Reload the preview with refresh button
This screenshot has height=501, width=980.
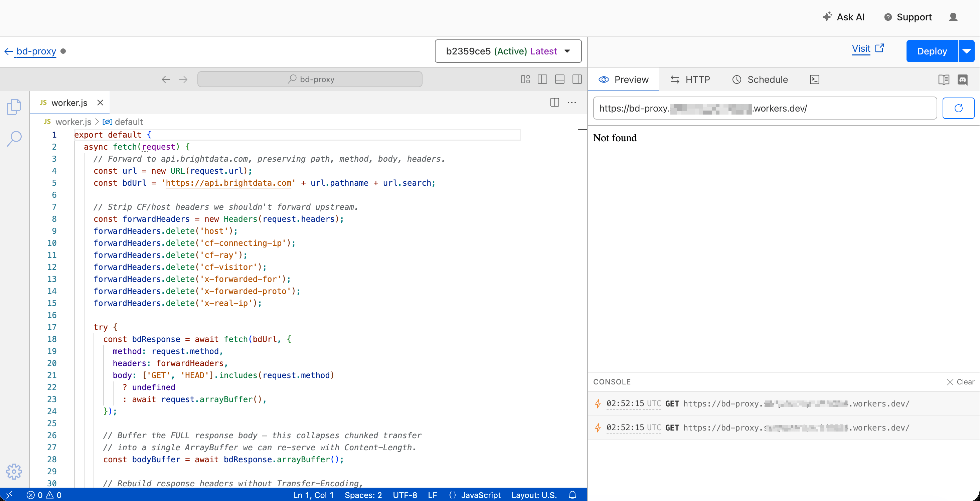point(958,109)
